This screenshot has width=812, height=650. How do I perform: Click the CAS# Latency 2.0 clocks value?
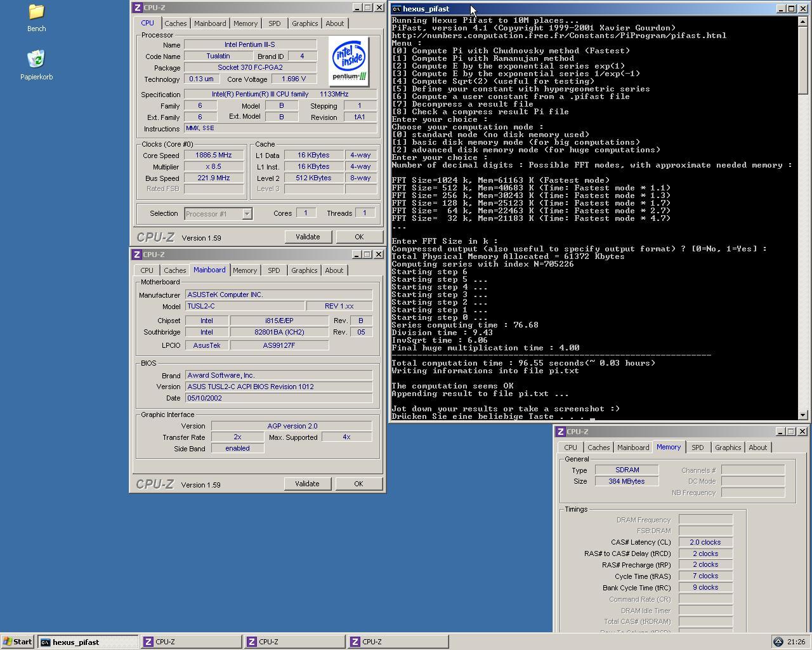coord(705,542)
